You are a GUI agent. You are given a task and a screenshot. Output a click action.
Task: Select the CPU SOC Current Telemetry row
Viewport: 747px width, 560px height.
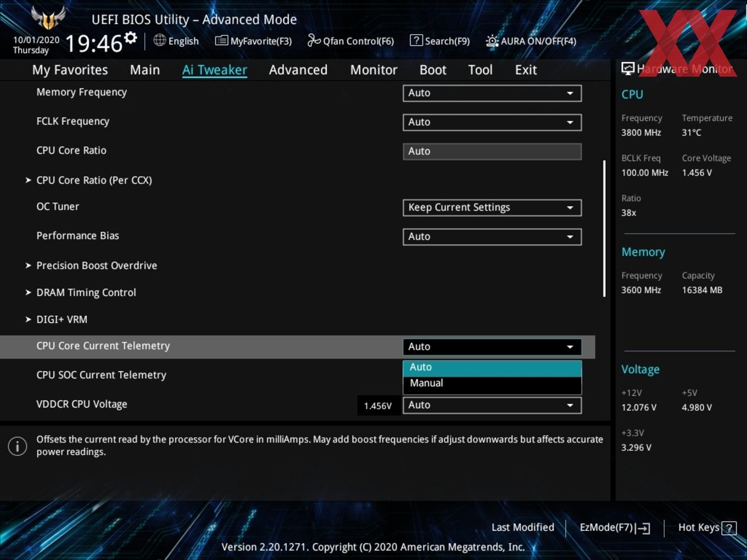click(x=297, y=376)
